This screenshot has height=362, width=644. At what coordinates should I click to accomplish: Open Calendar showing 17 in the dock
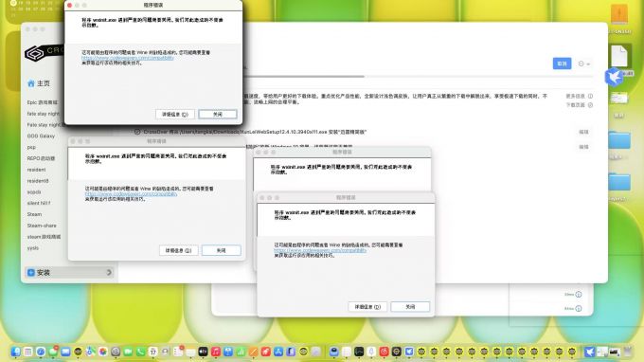click(153, 352)
